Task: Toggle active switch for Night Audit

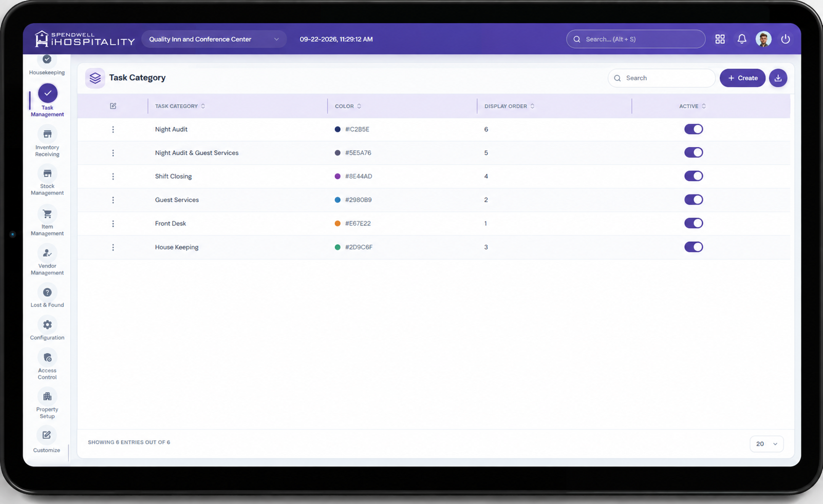Action: [x=694, y=129]
